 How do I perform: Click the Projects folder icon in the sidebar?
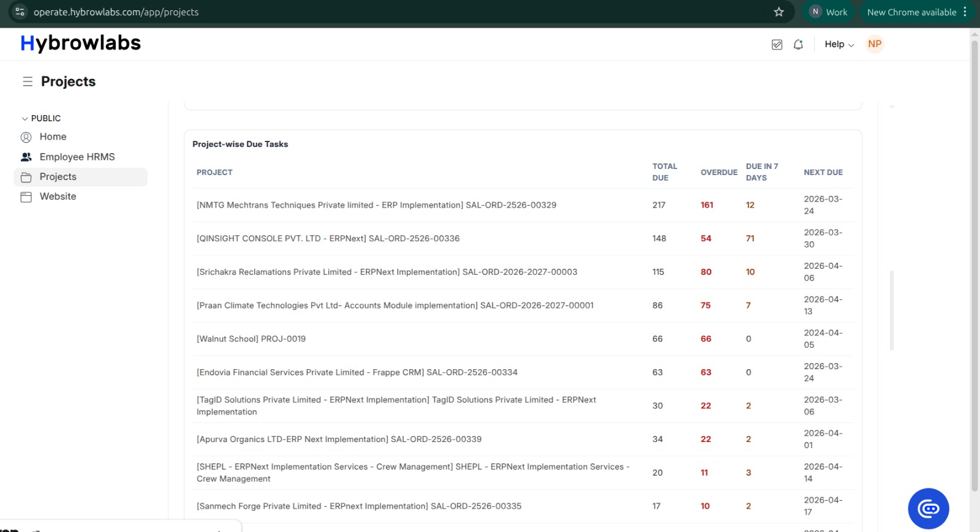click(x=26, y=177)
